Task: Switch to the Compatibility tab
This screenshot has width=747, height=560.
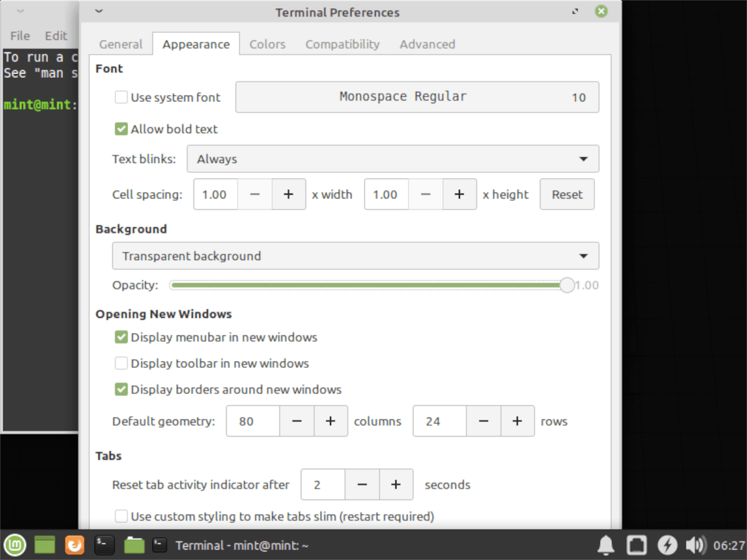Action: (342, 44)
